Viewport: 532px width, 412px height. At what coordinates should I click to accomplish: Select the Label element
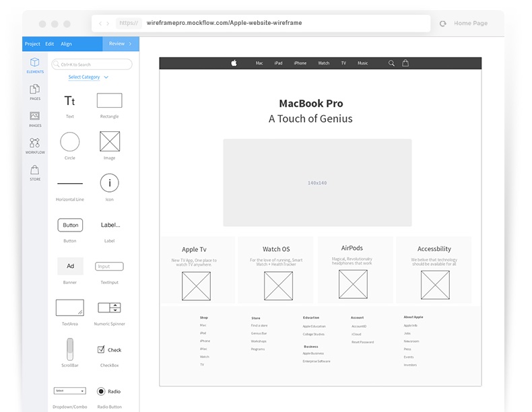click(110, 225)
